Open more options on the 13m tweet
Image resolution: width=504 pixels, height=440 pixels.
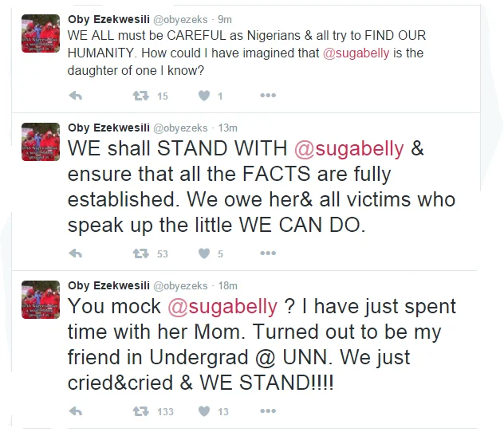(268, 253)
